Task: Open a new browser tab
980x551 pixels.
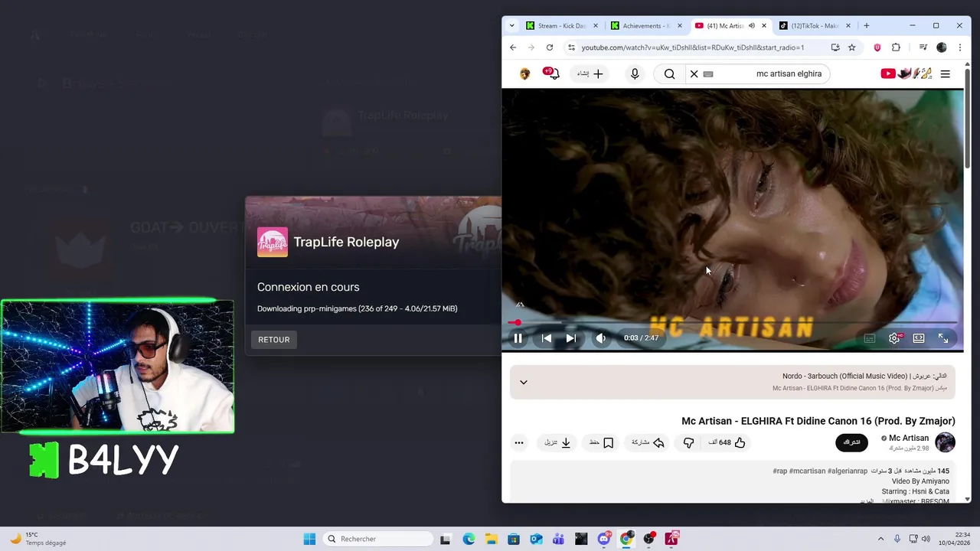Action: [x=867, y=26]
